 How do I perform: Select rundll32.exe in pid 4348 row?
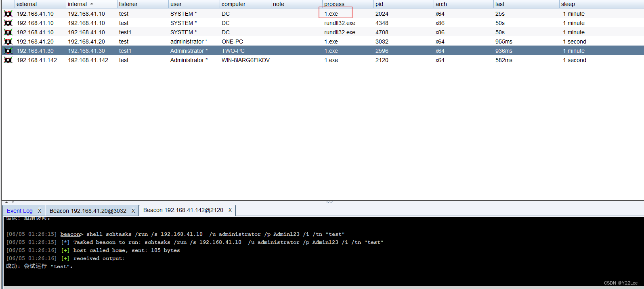pyautogui.click(x=340, y=23)
